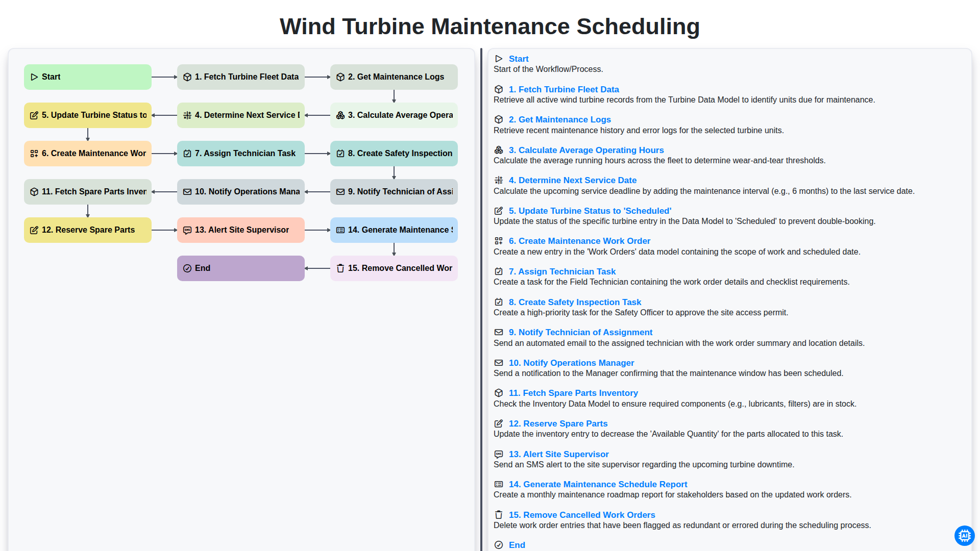Click the check-circle icon beside End in details list

499,545
